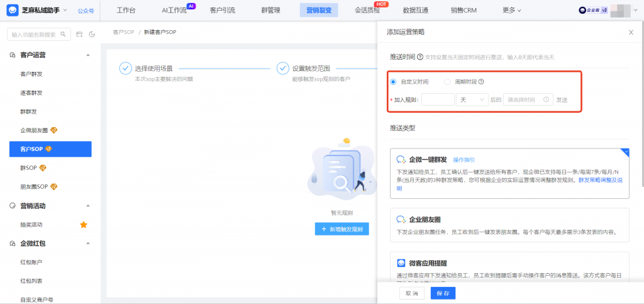Toggle dark mode moon icon

pos(92,34)
